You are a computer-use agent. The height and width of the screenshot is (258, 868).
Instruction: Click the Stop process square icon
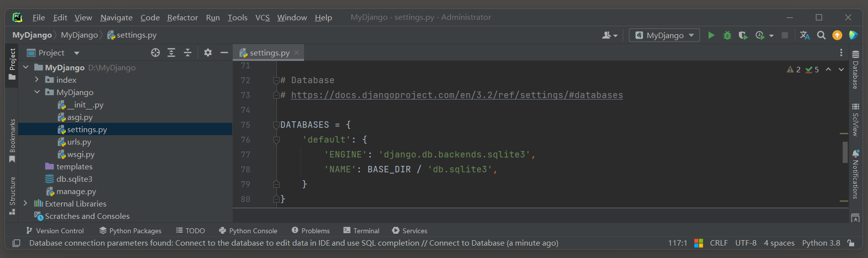[785, 35]
